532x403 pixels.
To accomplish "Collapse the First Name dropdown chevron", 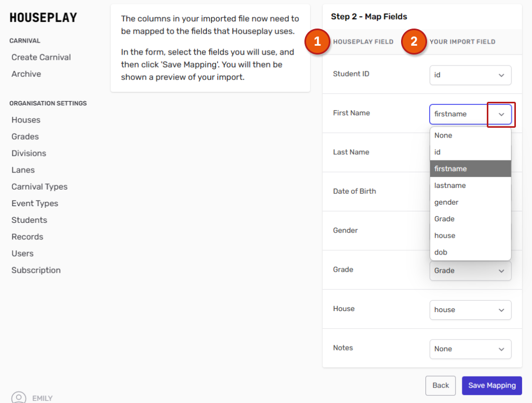I will pos(501,114).
